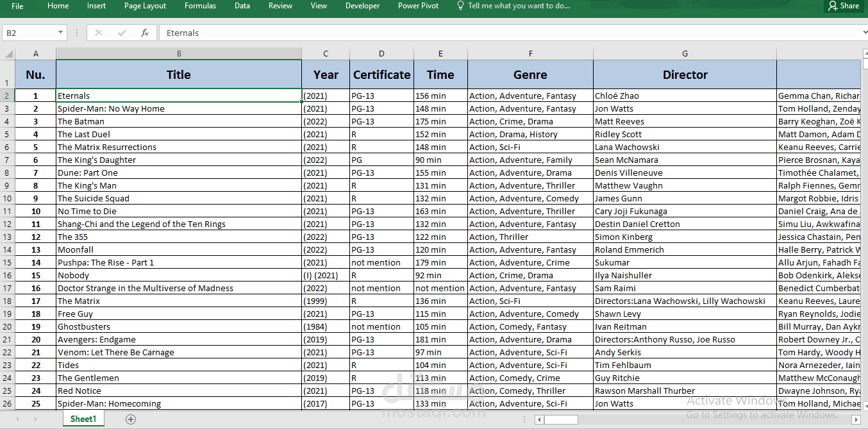868x429 pixels.
Task: Click the next sheet navigation arrow
Action: 35,419
